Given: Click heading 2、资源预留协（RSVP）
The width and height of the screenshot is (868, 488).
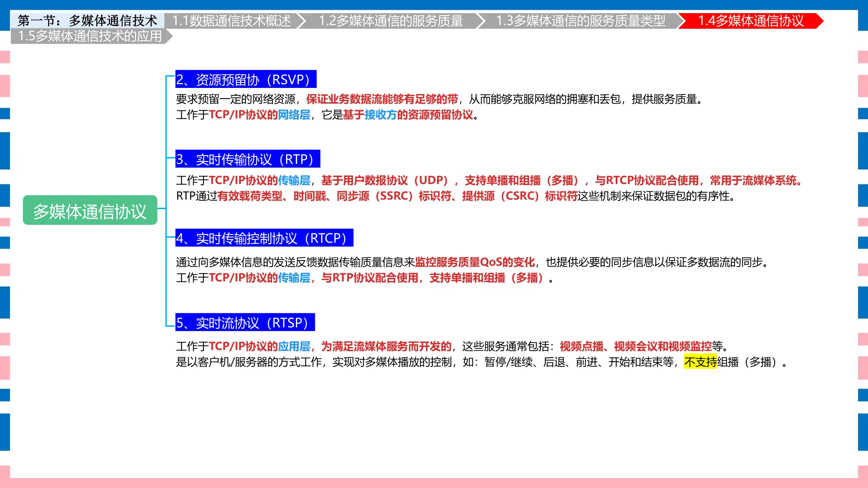Looking at the screenshot, I should [x=246, y=79].
